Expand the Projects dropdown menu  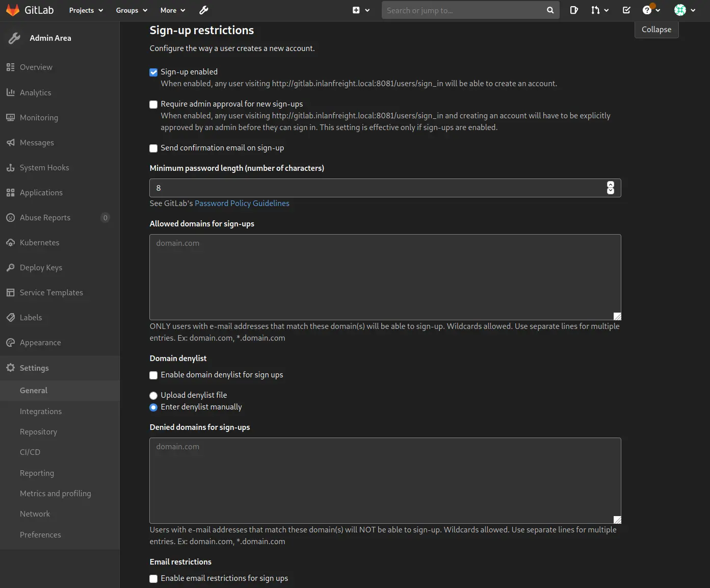pyautogui.click(x=86, y=10)
